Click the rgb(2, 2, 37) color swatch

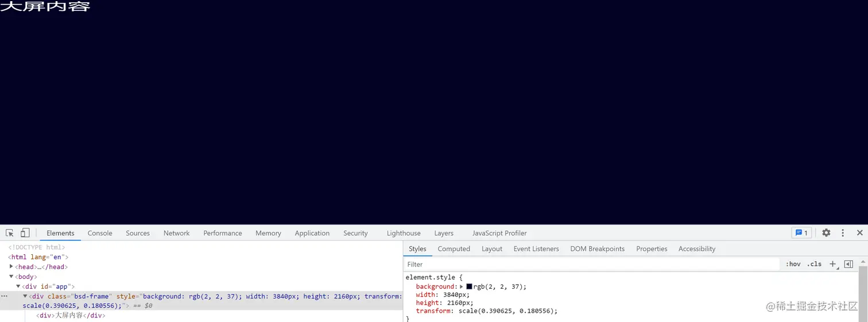[469, 286]
